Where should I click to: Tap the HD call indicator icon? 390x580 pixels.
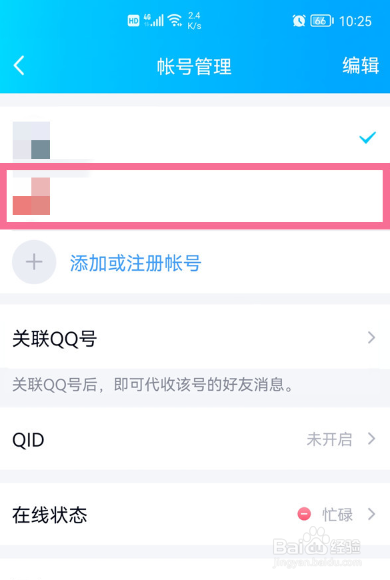(x=133, y=21)
